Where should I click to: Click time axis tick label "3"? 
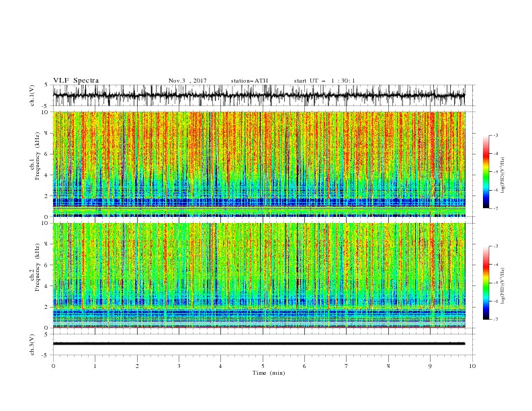click(179, 366)
